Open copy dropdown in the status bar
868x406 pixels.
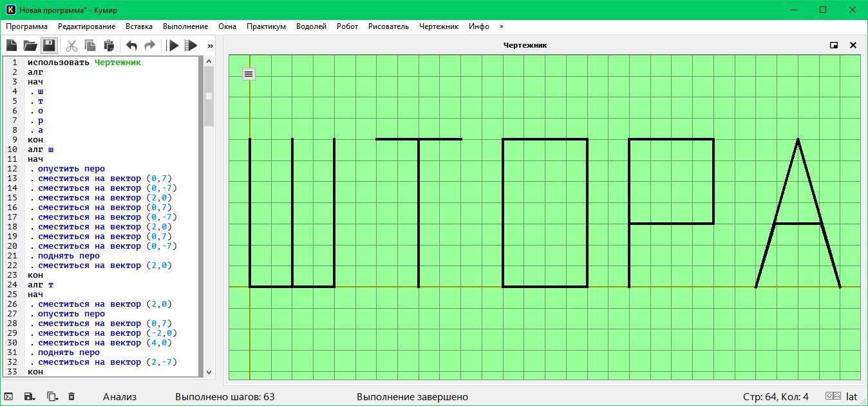click(52, 396)
